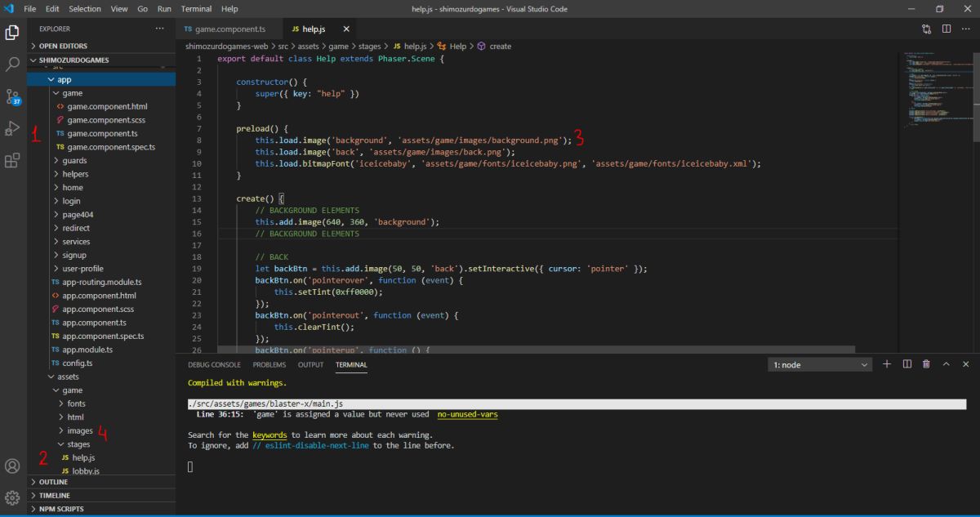Viewport: 980px width, 517px height.
Task: Open the Run and Debug view
Action: pyautogui.click(x=12, y=128)
